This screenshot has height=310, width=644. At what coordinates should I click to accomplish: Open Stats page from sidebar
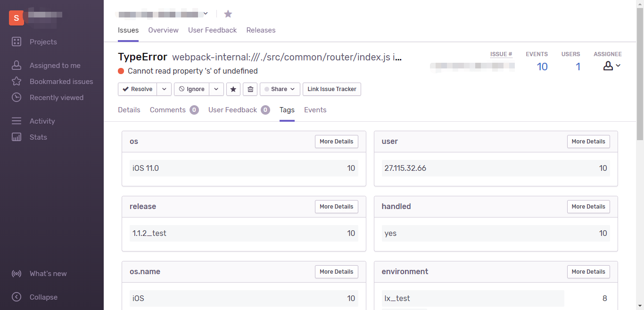(x=38, y=137)
